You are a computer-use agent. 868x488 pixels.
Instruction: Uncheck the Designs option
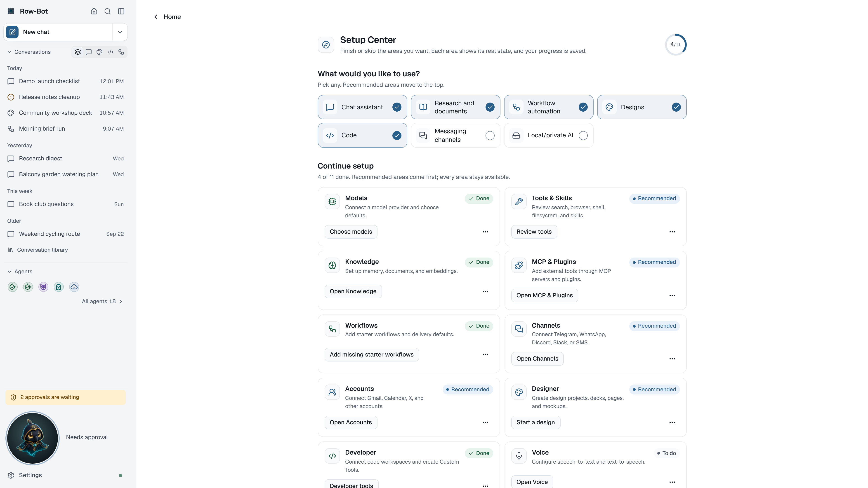(642, 107)
